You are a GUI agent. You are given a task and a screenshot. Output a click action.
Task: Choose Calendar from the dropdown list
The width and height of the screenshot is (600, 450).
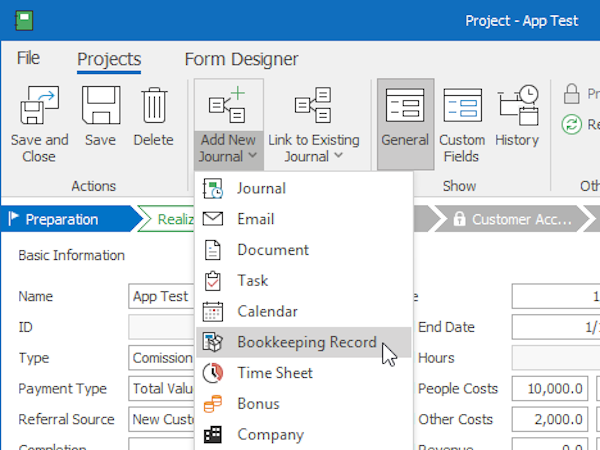[x=267, y=311]
